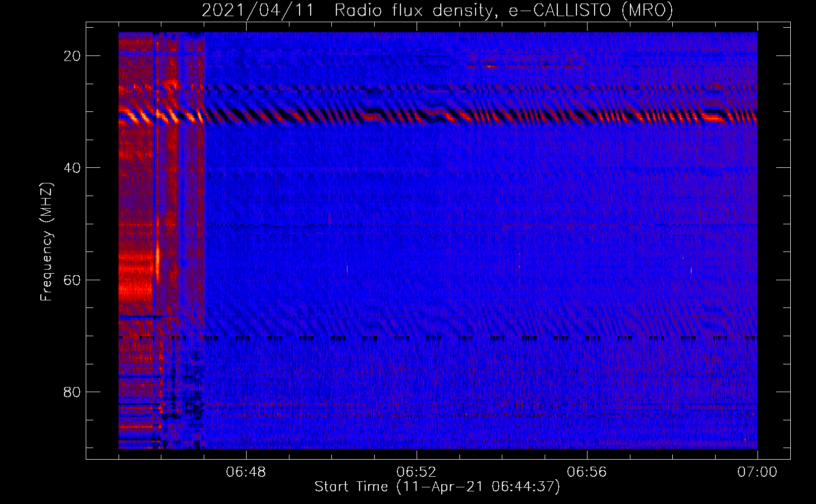
Task: Click the 'Frequency (MHZ)' axis label
Action: [x=46, y=242]
